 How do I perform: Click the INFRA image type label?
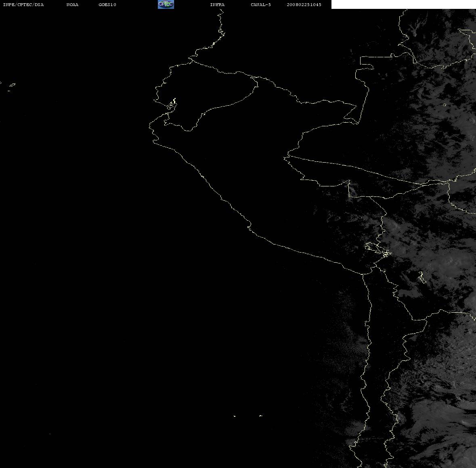[x=217, y=4]
